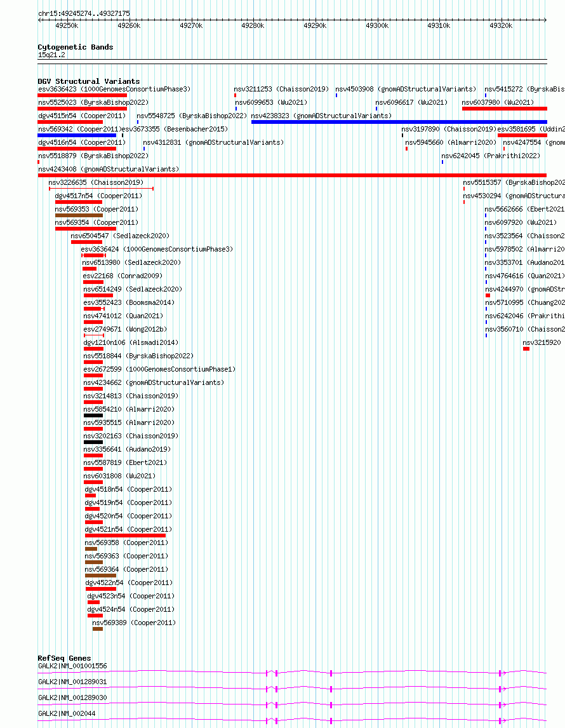Click esv3552423 (Boomsma2014) label
Image resolution: width=565 pixels, height=728 pixels.
point(129,303)
